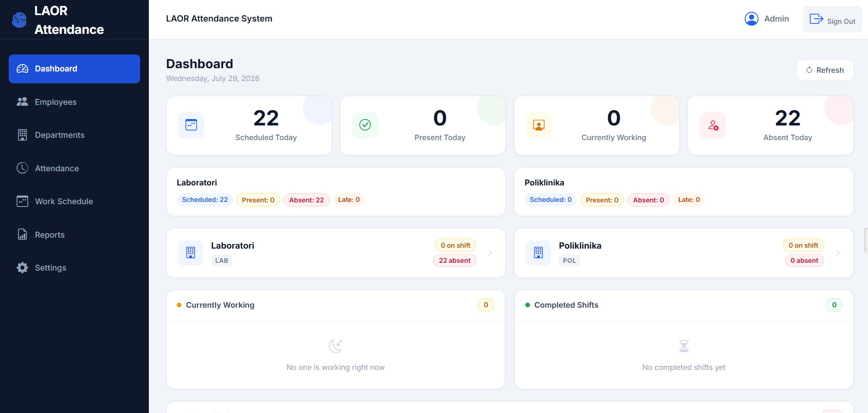
Task: Click the 'Scheduled: 0' Poliklinika badge
Action: 551,200
